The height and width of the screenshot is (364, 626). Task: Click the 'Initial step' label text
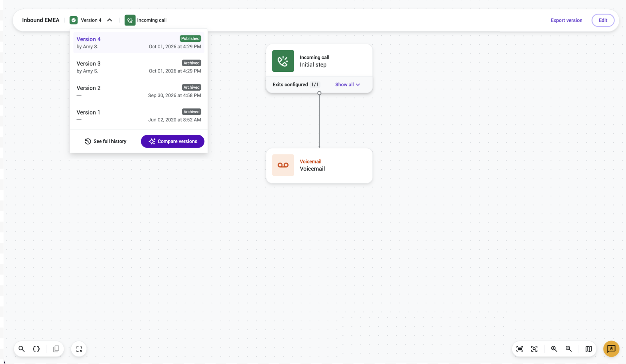pos(313,65)
